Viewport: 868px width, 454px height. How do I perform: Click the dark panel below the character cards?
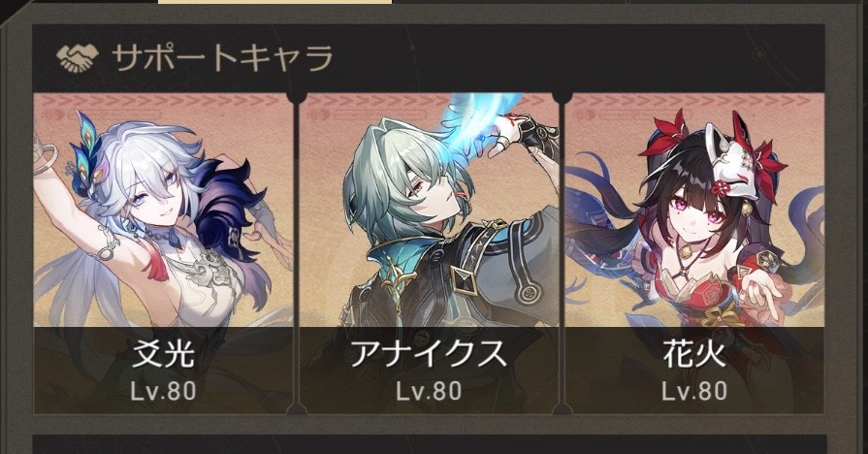pyautogui.click(x=429, y=444)
